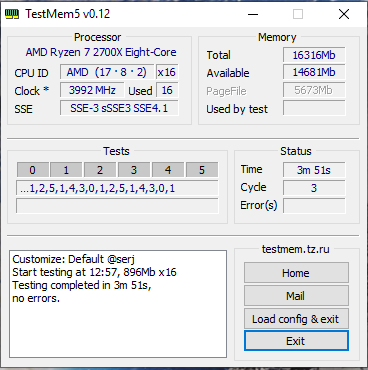Click the empty Error(s) field

tap(314, 205)
